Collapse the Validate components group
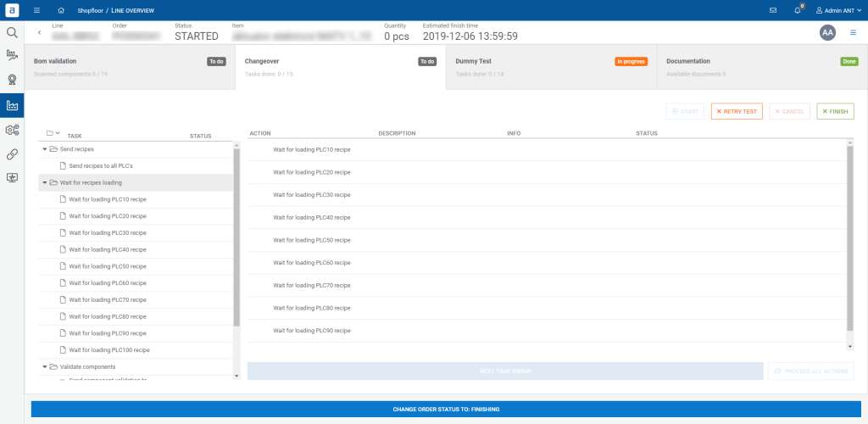868x424 pixels. point(45,366)
